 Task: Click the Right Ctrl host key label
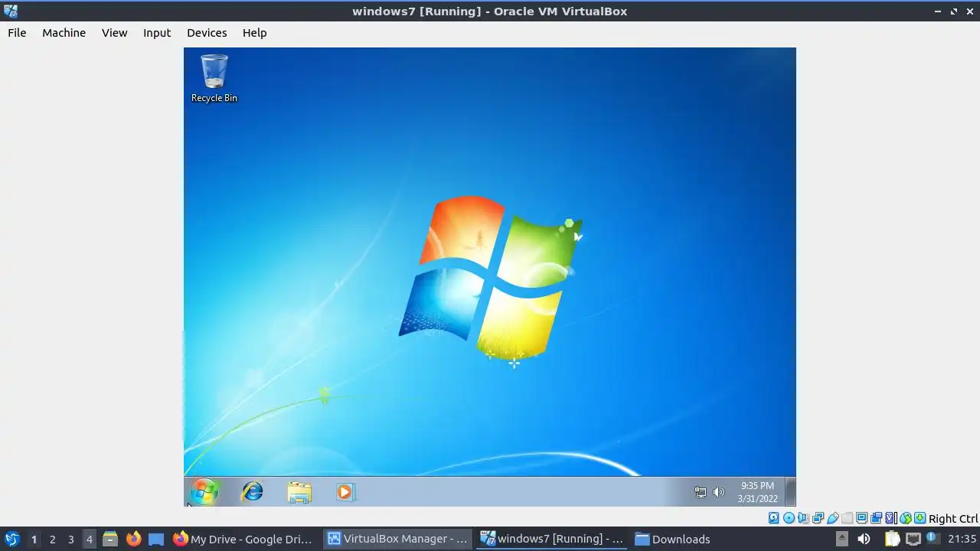tap(953, 518)
